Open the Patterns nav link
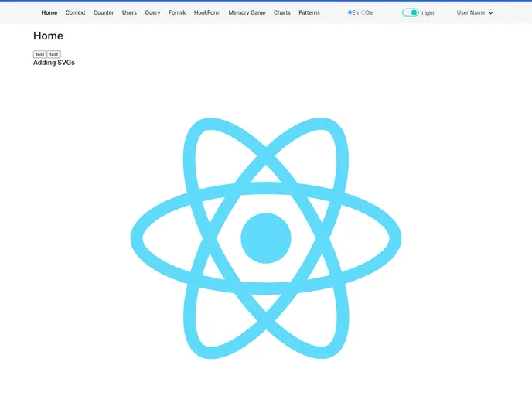 (309, 13)
